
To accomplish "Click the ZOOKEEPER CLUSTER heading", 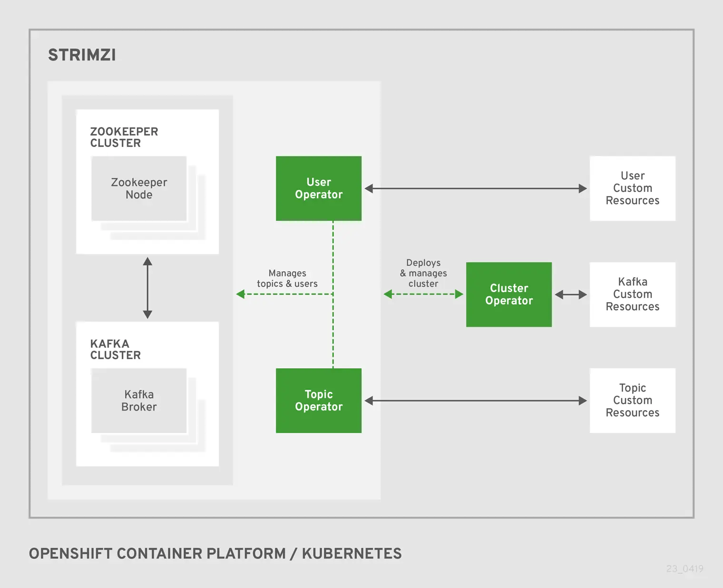I will tap(124, 137).
